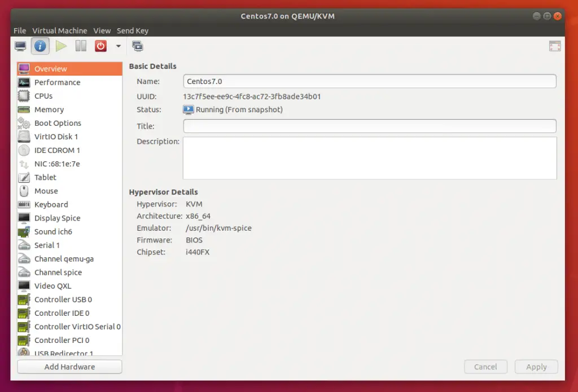Screen dimensions: 578x392
Task: Click the emulator path /usr/bin/kvm-spice
Action: (218, 228)
